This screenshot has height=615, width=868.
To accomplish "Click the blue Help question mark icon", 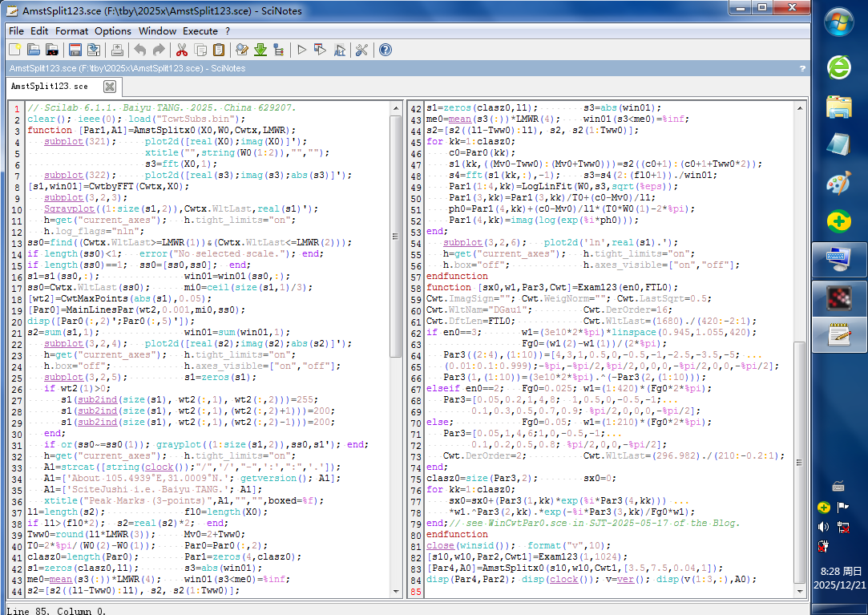I will 386,50.
